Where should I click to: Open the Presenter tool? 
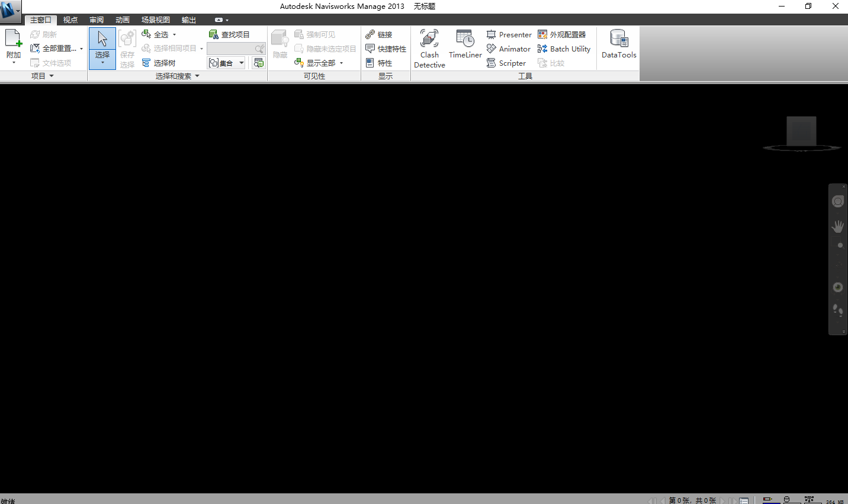coord(509,34)
